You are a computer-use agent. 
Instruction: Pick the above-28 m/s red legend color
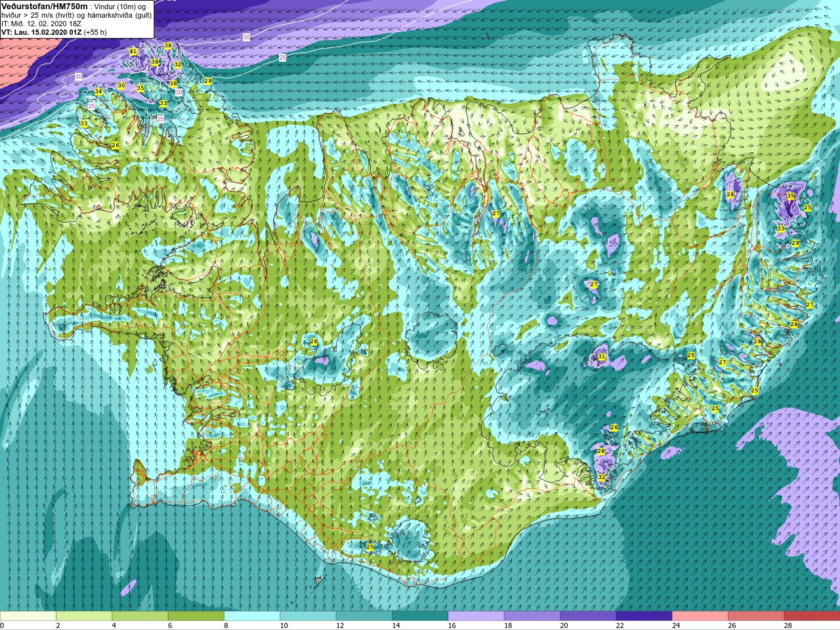811,616
